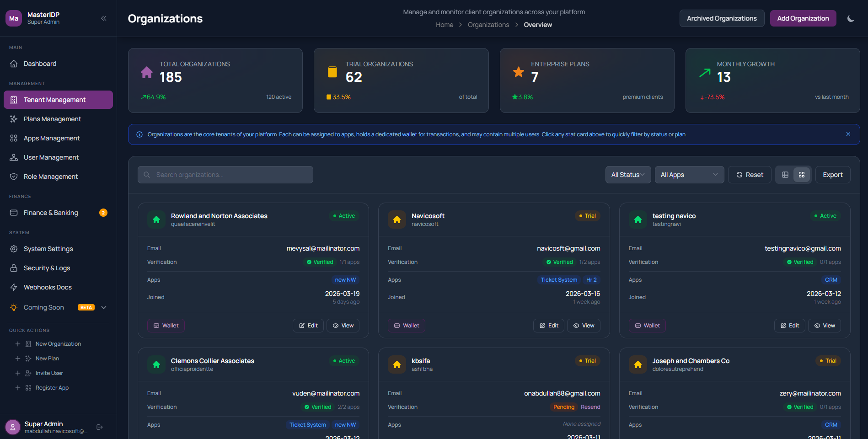Viewport: 868px width, 439px height.
Task: Navigate to User Management
Action: click(x=58, y=157)
